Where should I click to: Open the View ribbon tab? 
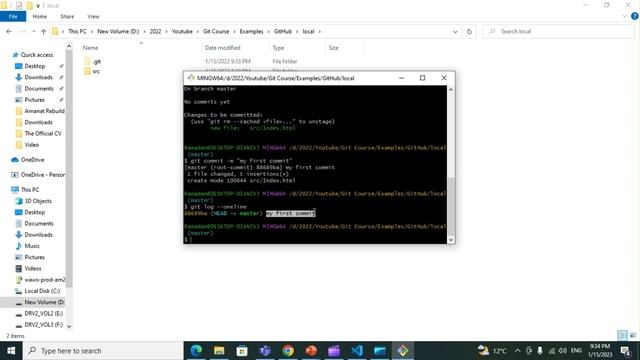pyautogui.click(x=93, y=16)
